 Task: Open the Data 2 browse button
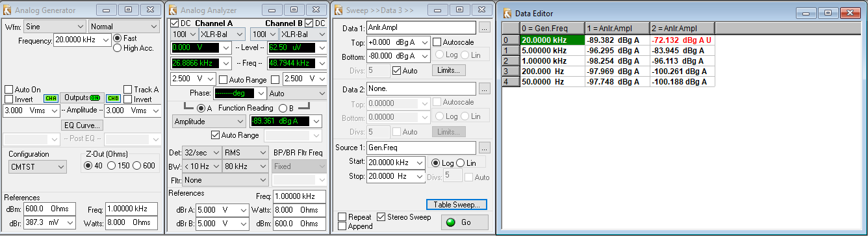(x=485, y=88)
